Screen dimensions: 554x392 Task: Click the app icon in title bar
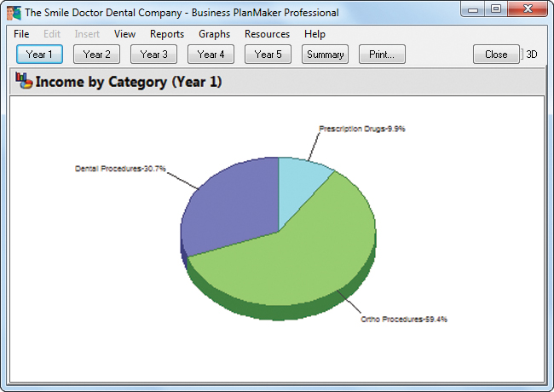[x=14, y=13]
